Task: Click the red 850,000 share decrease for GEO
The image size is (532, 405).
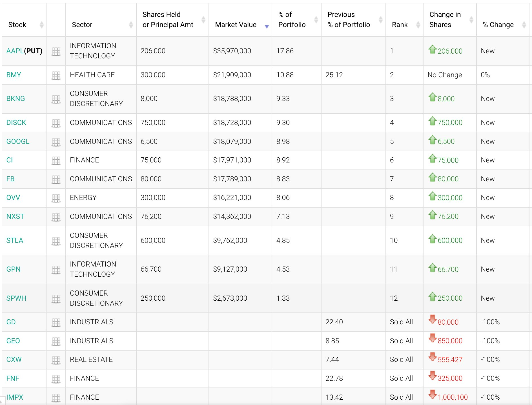Action: [x=450, y=341]
